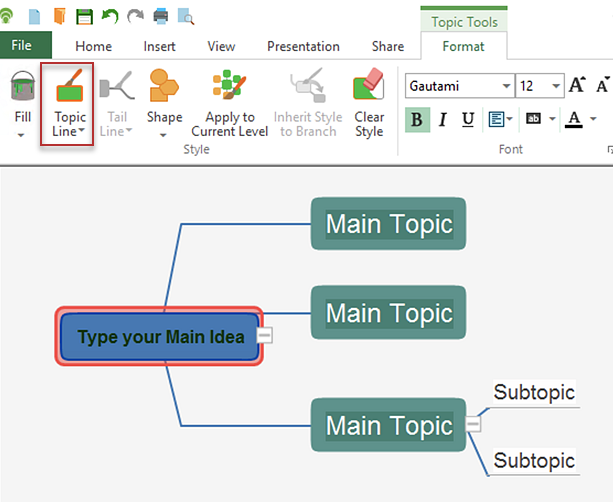Image resolution: width=613 pixels, height=502 pixels.
Task: Click the New document icon
Action: pos(34,17)
